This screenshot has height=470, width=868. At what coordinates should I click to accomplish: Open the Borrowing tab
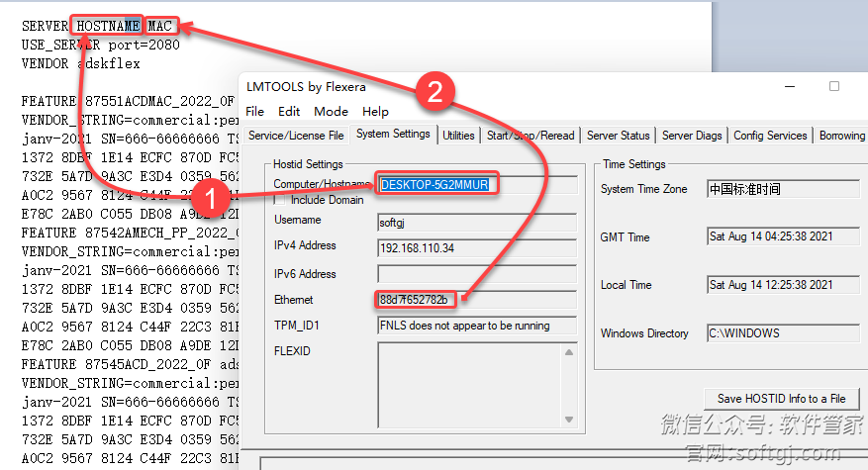pyautogui.click(x=842, y=136)
